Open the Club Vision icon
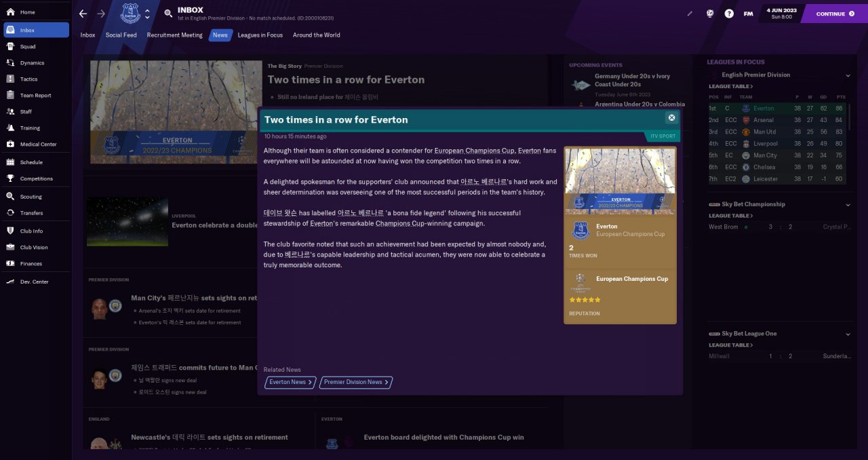 pyautogui.click(x=10, y=248)
